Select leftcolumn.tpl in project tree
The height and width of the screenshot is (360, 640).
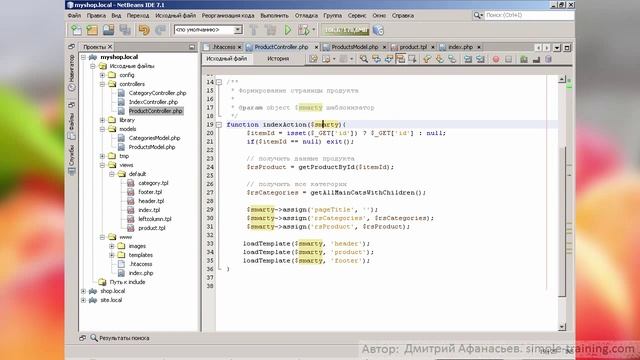click(x=155, y=219)
